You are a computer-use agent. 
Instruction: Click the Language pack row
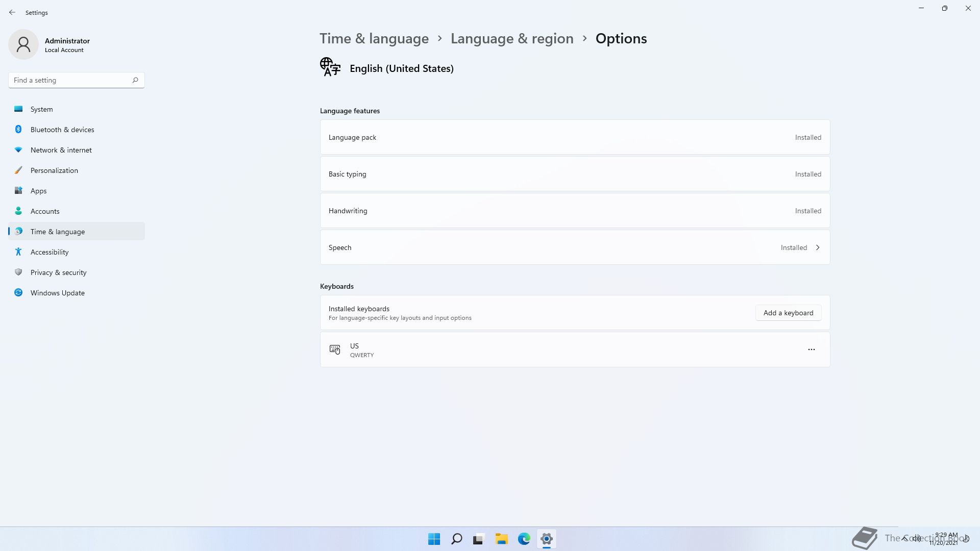(x=575, y=137)
